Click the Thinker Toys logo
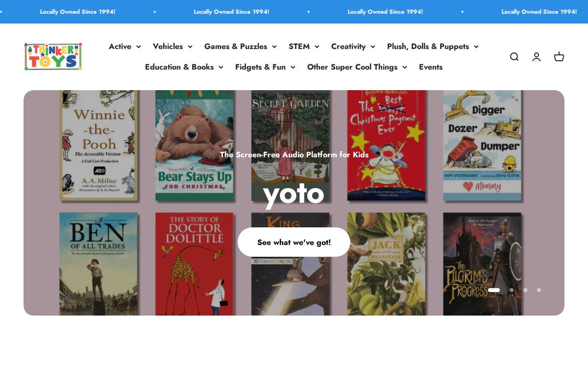 (53, 56)
